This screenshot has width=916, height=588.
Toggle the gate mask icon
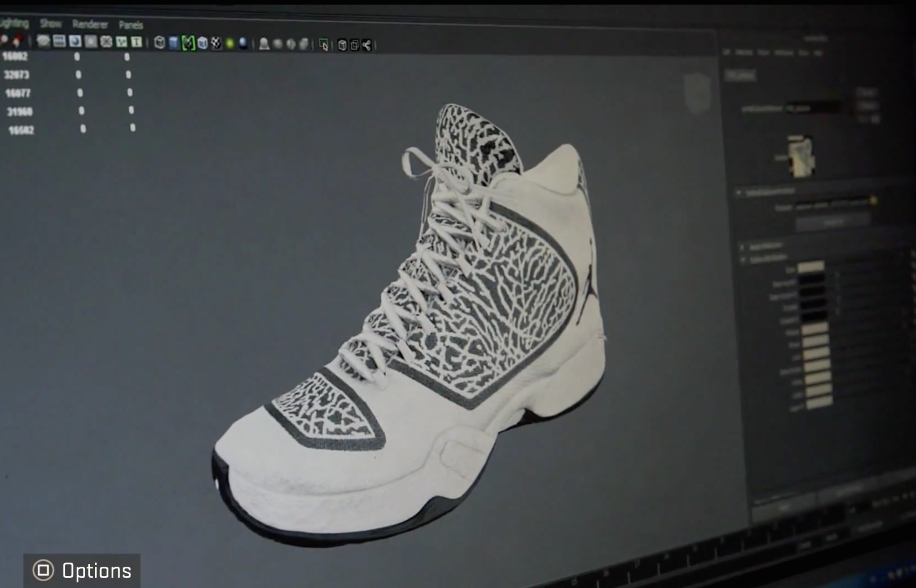[x=91, y=41]
